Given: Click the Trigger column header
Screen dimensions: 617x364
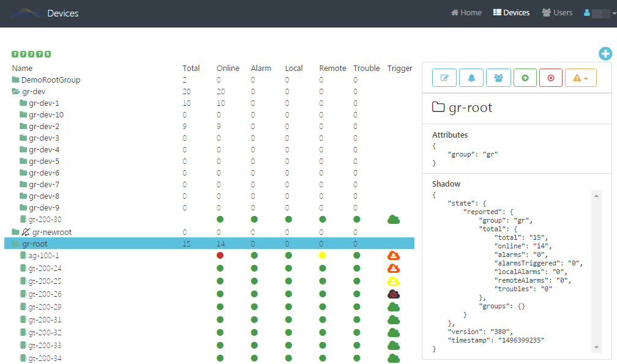Looking at the screenshot, I should click(x=399, y=68).
